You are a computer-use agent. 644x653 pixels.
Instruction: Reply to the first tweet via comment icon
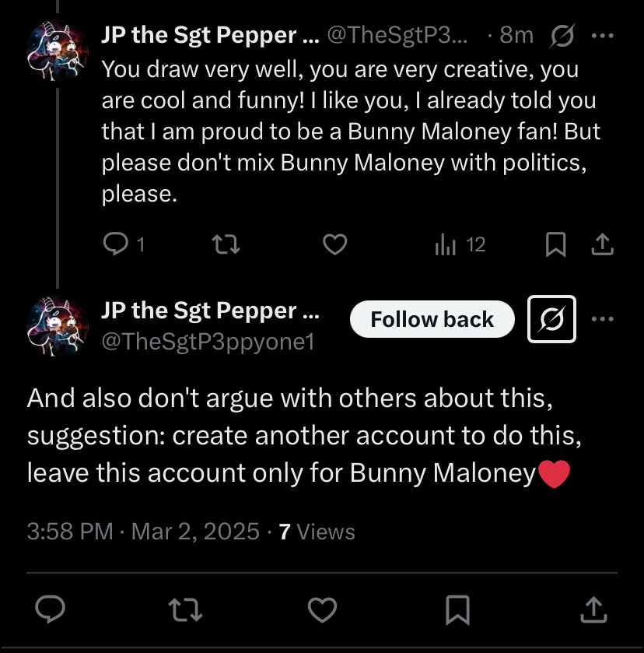[x=115, y=245]
